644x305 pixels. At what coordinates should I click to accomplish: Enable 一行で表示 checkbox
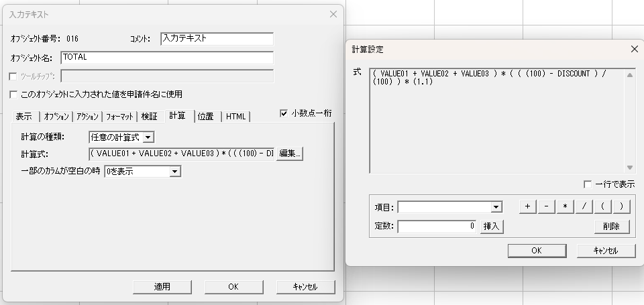tap(588, 184)
